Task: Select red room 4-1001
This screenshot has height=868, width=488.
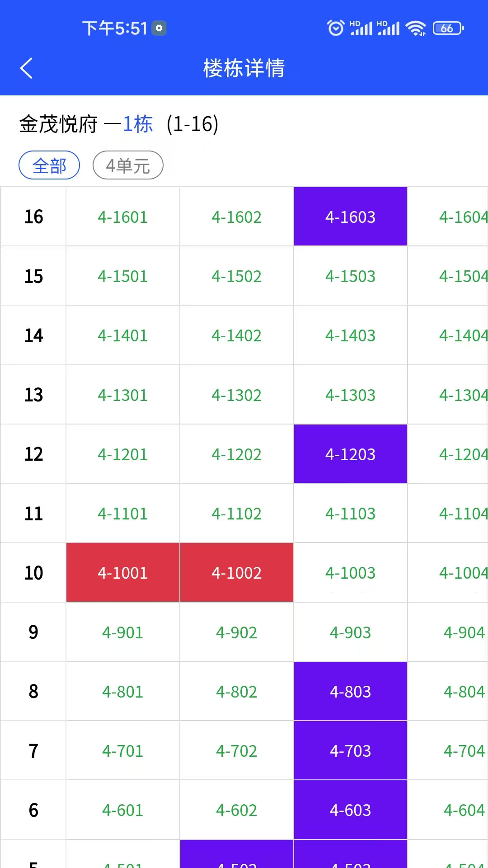Action: click(123, 573)
